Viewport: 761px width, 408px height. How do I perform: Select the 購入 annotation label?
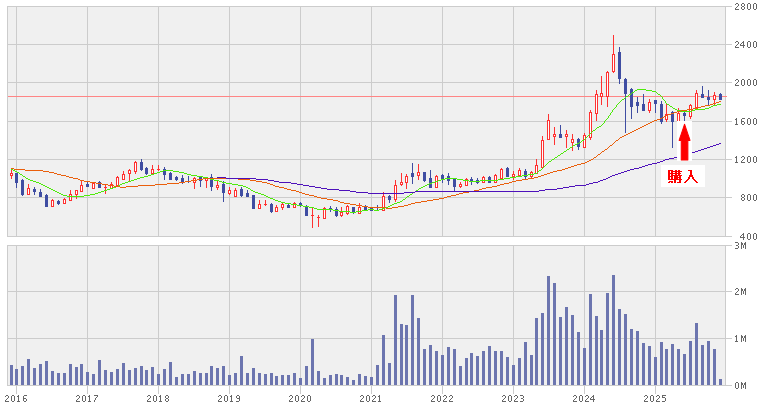click(x=685, y=177)
